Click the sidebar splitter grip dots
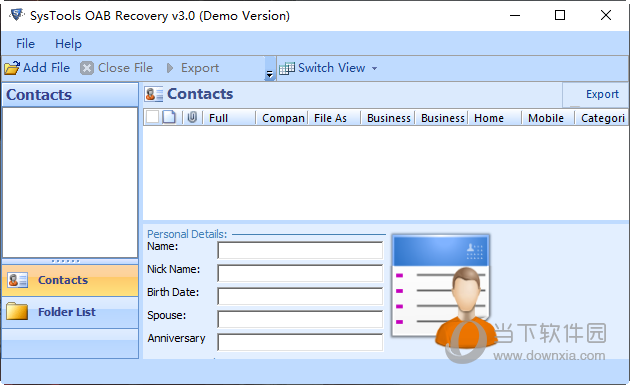Screen dimensions: 630x385 tap(65, 261)
